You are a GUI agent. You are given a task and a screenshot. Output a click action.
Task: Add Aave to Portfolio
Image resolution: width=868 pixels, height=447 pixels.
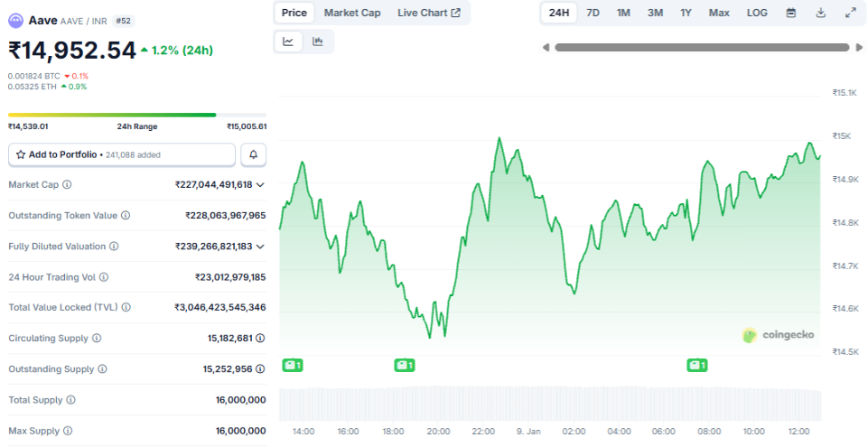coord(122,155)
